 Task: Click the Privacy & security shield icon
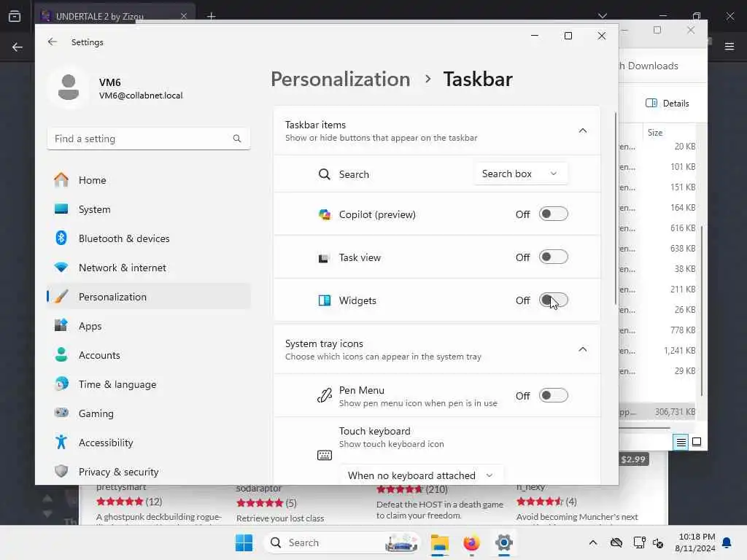point(61,472)
